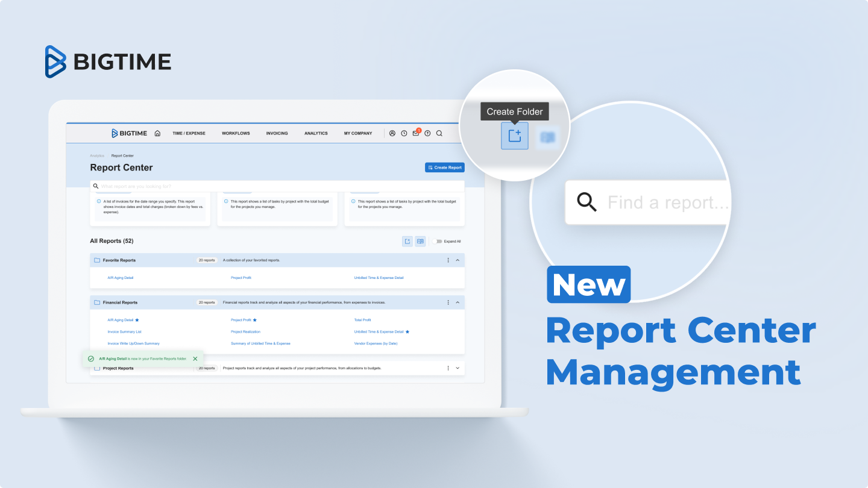Click the view layout icon left of Expand All

[x=420, y=242]
